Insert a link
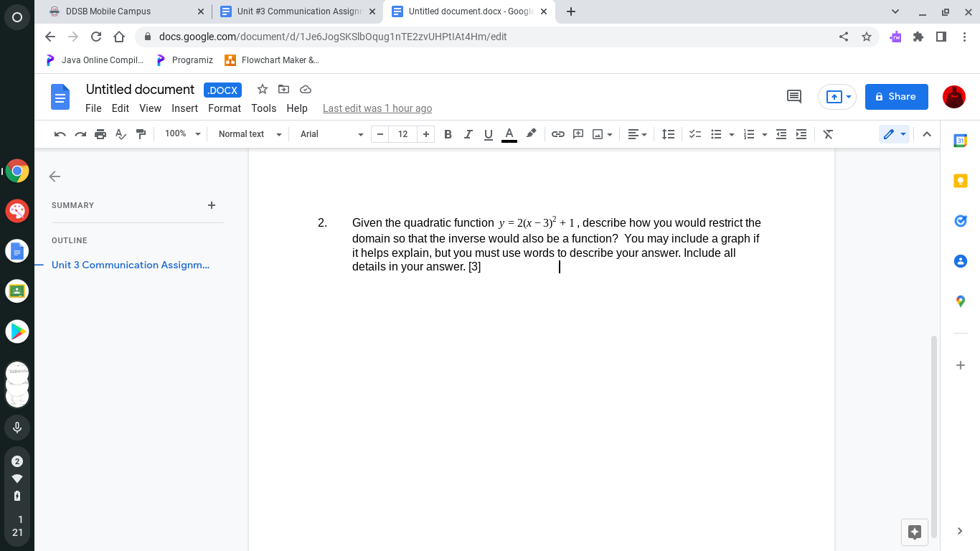The height and width of the screenshot is (551, 980). pyautogui.click(x=558, y=134)
